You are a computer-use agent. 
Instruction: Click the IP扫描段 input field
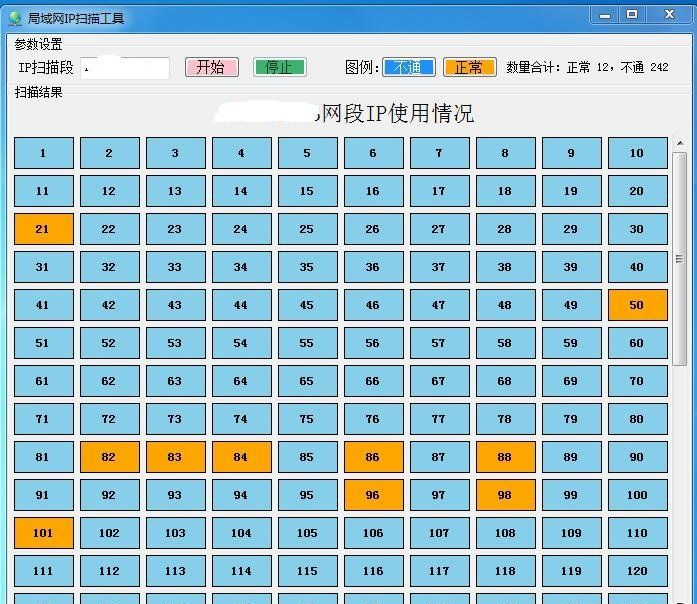tap(125, 67)
